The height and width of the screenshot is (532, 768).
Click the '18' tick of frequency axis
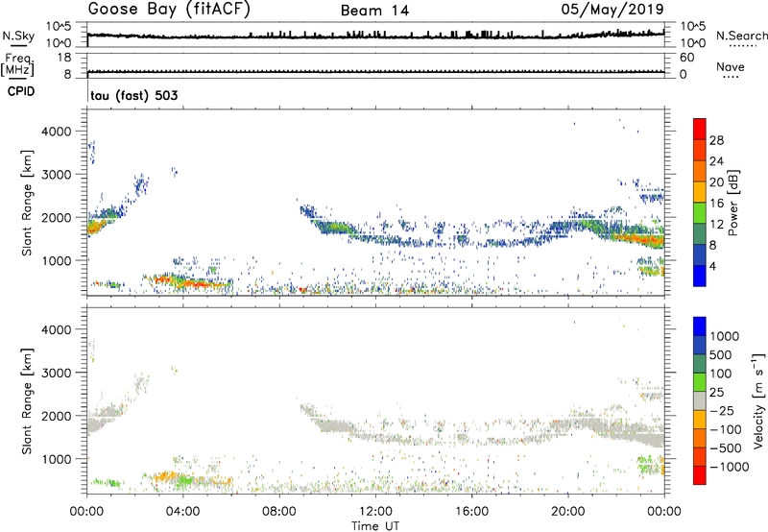click(64, 58)
